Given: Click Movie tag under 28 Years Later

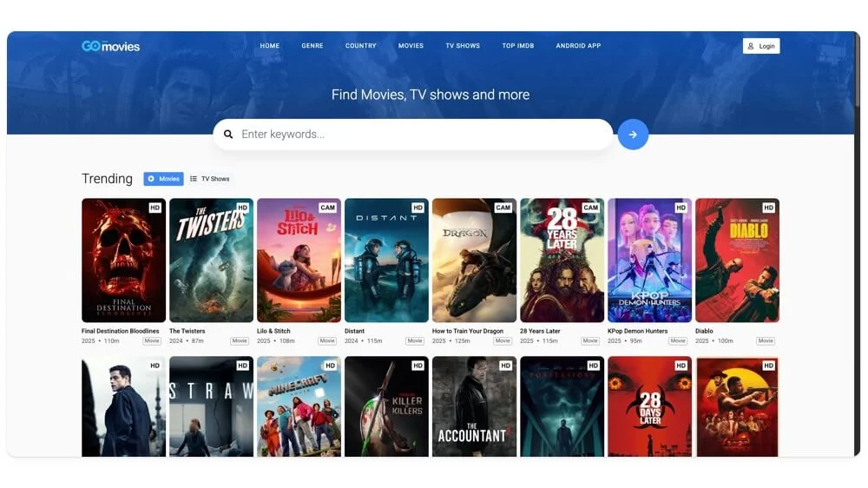Looking at the screenshot, I should pyautogui.click(x=590, y=341).
